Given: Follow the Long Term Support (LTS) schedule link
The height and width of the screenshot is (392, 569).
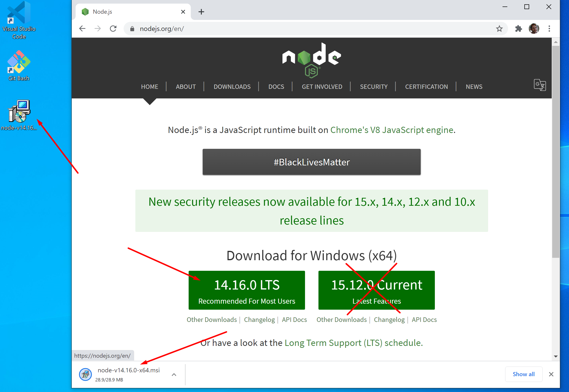Looking at the screenshot, I should [354, 343].
